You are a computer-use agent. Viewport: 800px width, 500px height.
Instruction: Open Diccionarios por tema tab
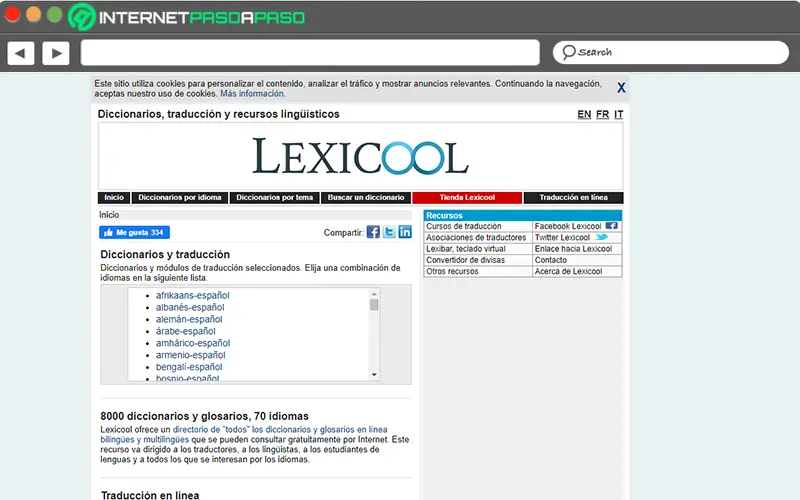coord(274,197)
